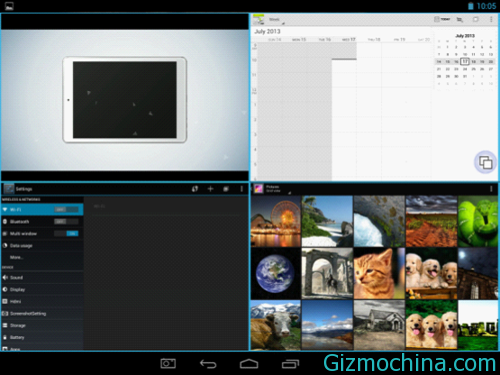Viewport: 500px width, 375px height.
Task: Open the Pictures grid view dropdown
Action: pyautogui.click(x=278, y=189)
